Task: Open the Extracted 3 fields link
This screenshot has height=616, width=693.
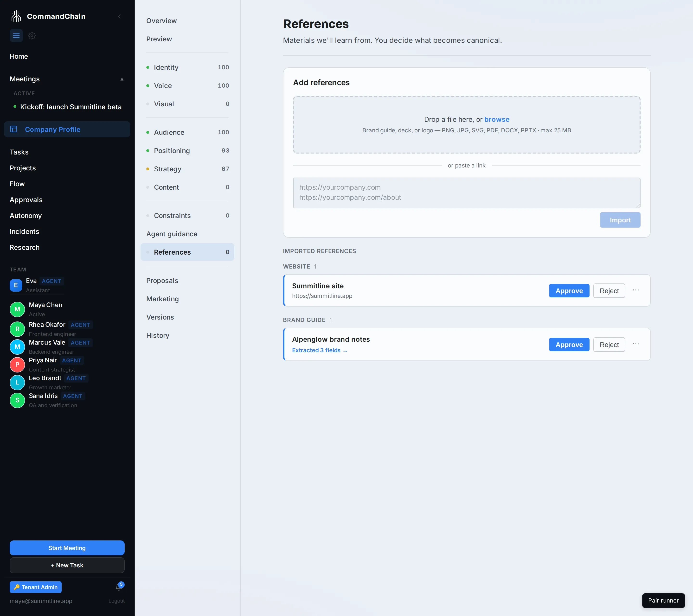Action: (x=319, y=350)
